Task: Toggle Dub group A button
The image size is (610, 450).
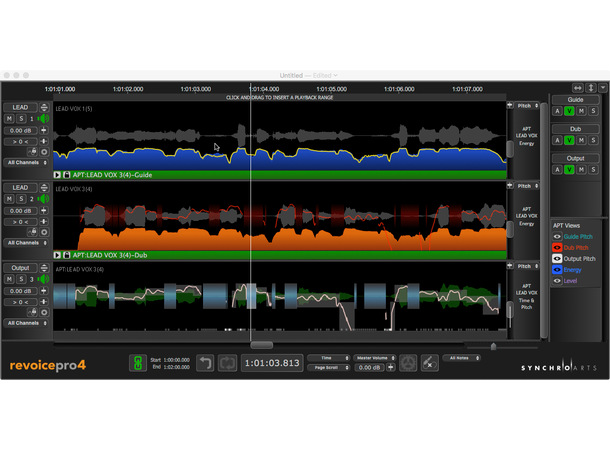Action: (x=557, y=140)
